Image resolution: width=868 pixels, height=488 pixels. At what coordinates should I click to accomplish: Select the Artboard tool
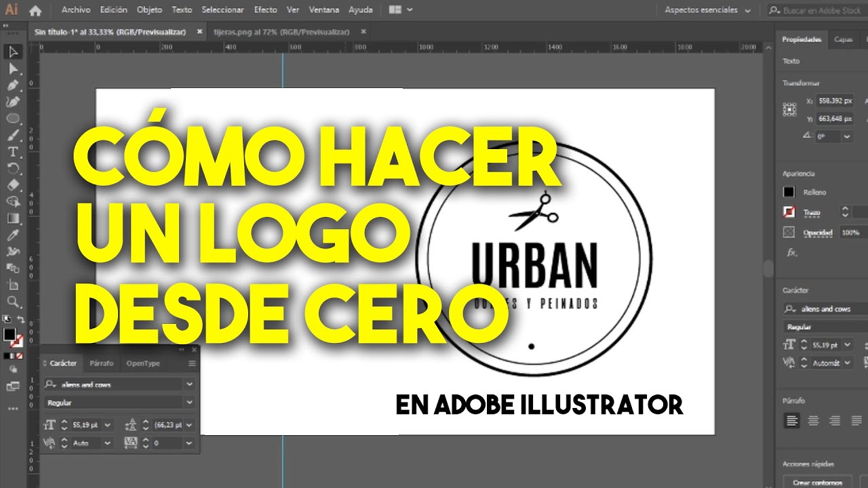13,285
